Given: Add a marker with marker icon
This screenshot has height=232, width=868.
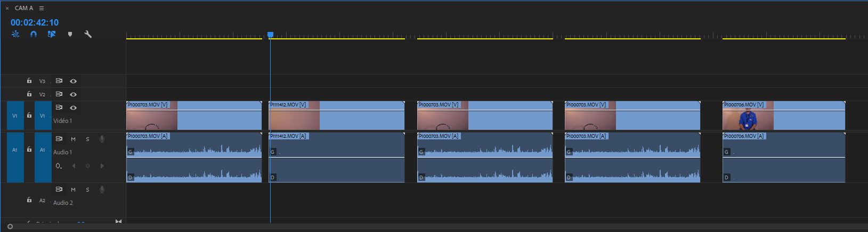Looking at the screenshot, I should [70, 34].
